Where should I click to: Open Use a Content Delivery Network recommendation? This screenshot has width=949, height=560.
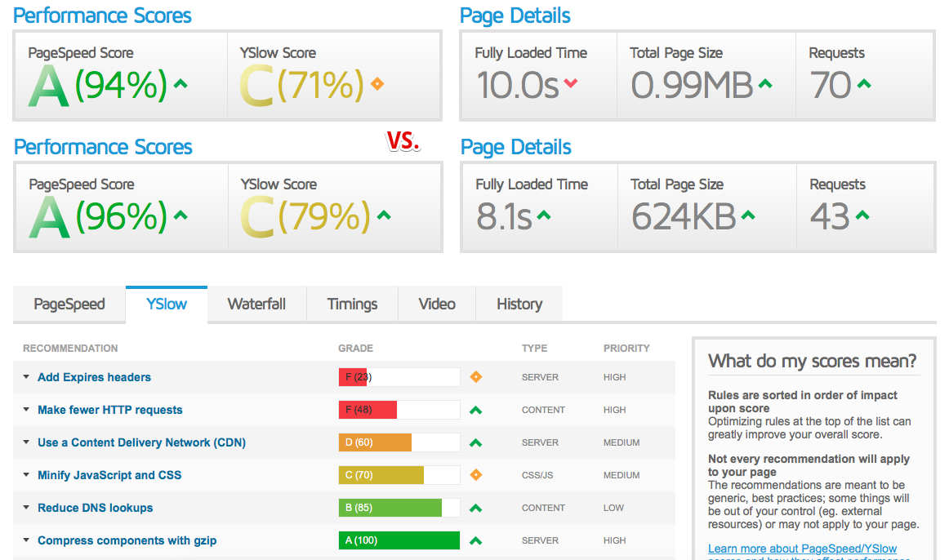pos(141,442)
